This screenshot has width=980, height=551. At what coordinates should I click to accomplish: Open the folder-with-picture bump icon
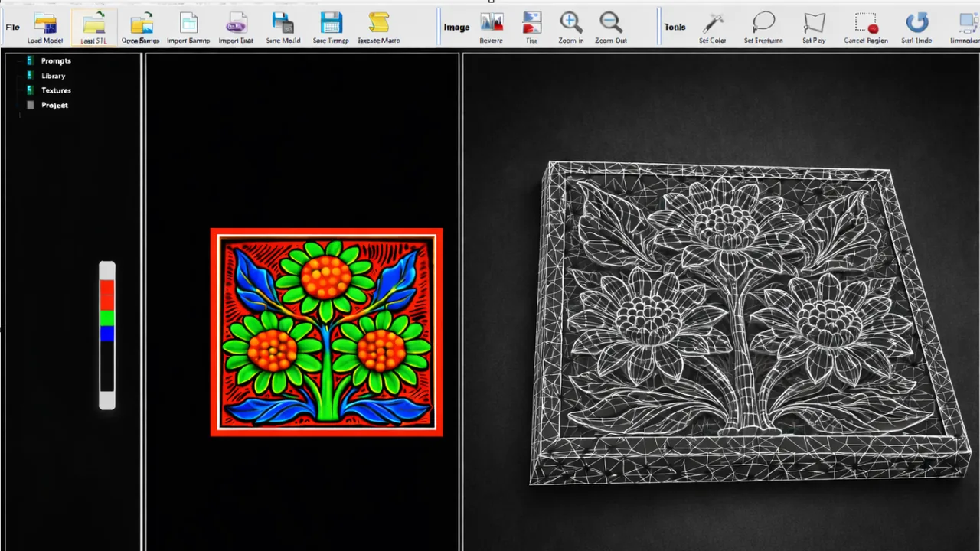[x=141, y=24]
